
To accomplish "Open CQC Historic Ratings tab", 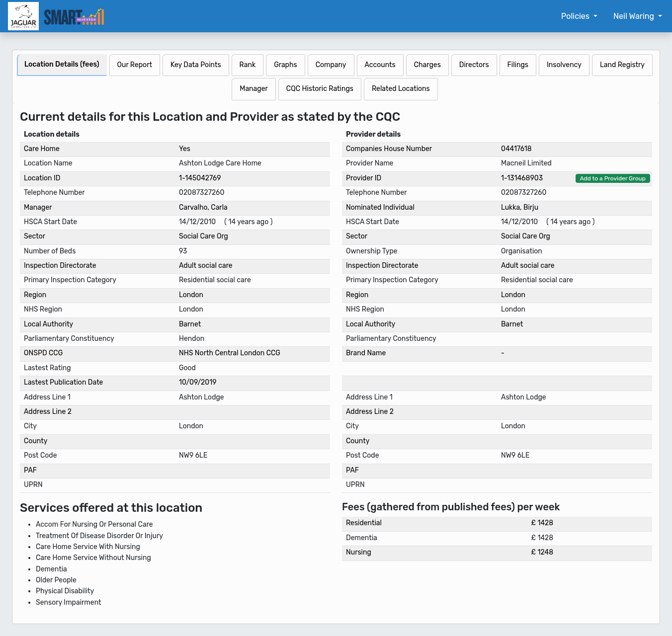I will [x=320, y=89].
